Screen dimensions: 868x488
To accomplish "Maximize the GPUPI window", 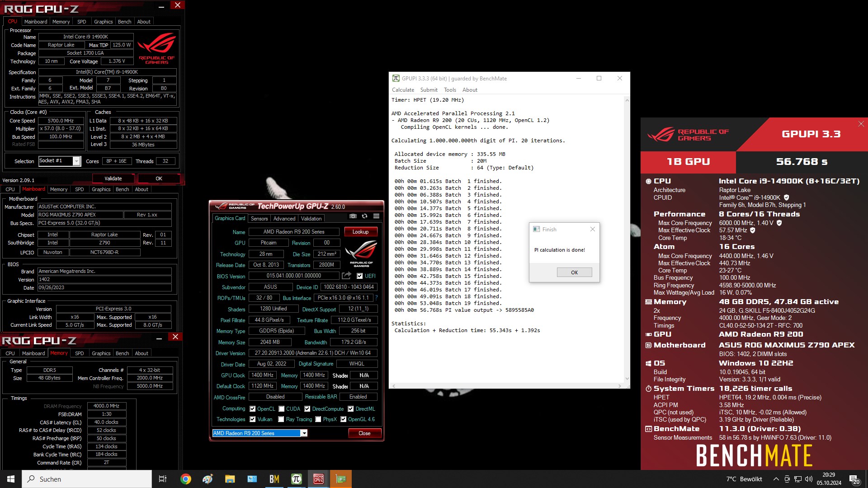I will pyautogui.click(x=599, y=78).
